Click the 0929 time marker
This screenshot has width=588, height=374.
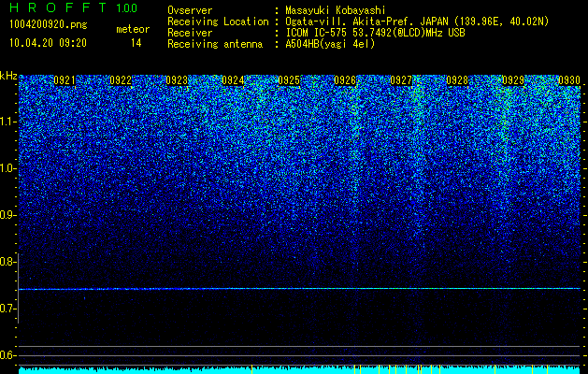click(513, 80)
